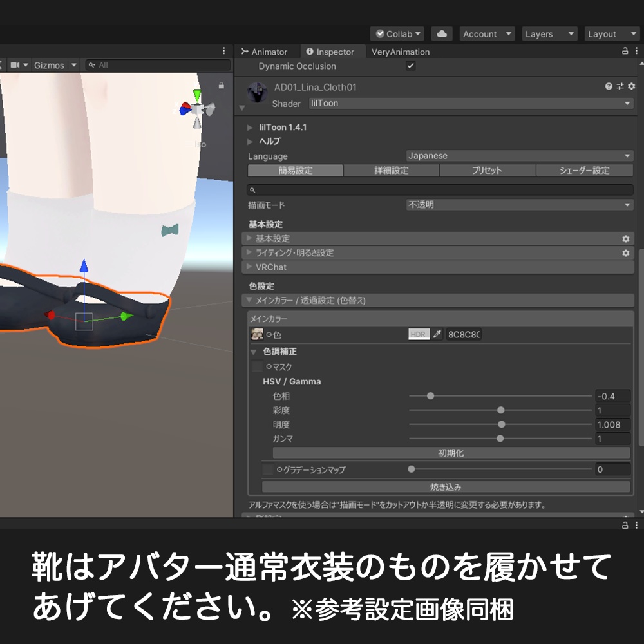Click the property search field
Image resolution: width=644 pixels, height=644 pixels.
pyautogui.click(x=440, y=190)
